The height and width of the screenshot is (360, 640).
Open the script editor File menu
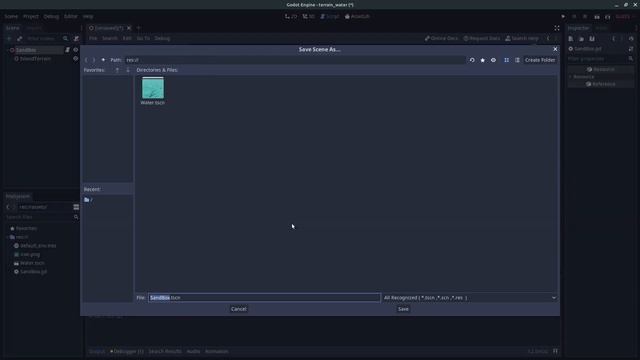point(93,38)
